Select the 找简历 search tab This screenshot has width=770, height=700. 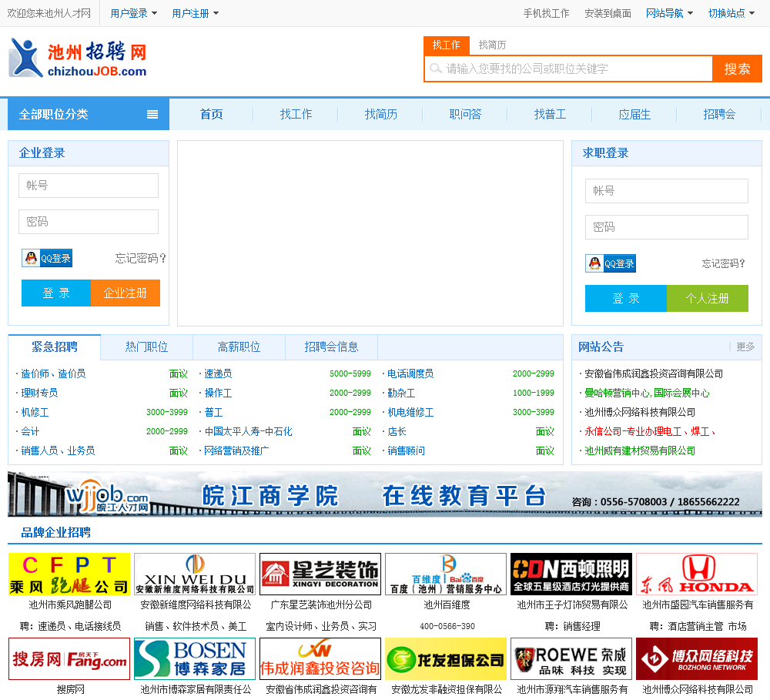coord(492,45)
